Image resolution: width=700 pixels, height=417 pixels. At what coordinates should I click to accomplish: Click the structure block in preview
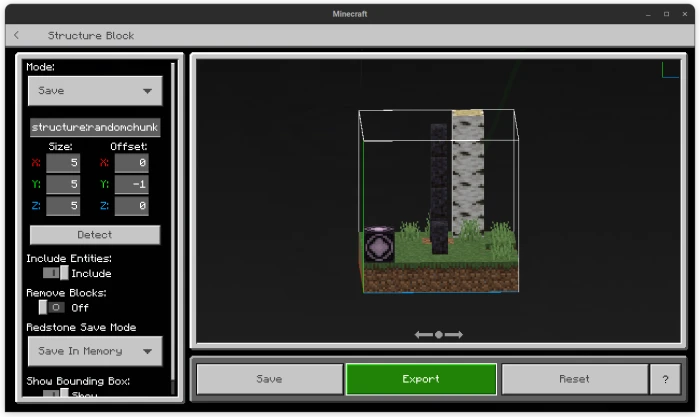click(379, 244)
